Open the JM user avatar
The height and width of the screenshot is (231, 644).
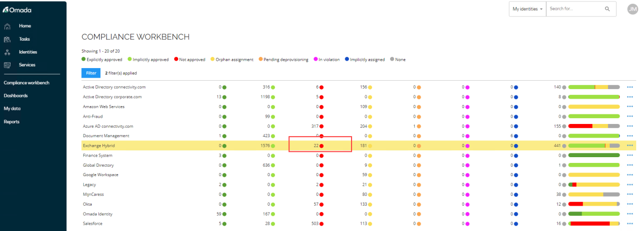(632, 9)
